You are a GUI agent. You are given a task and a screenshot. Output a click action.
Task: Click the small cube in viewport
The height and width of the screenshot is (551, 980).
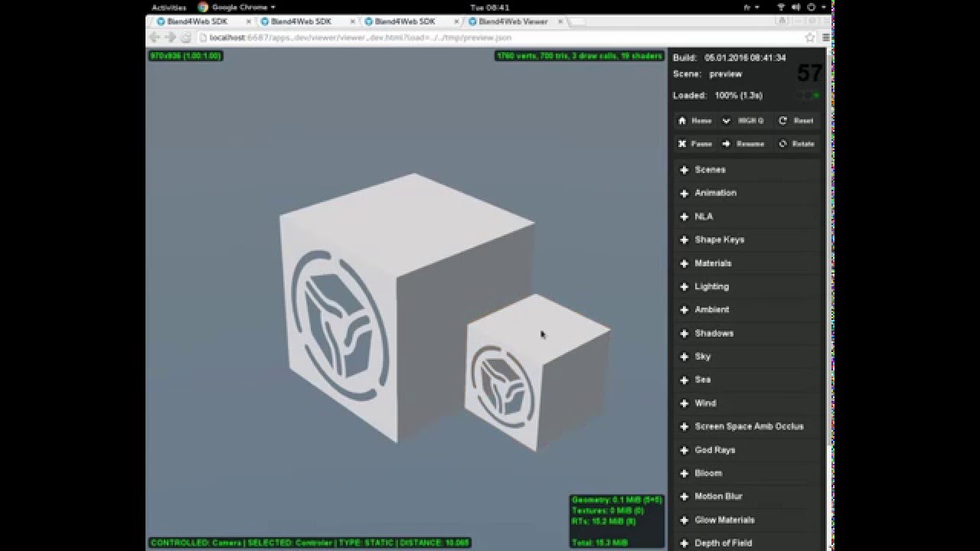pos(536,373)
